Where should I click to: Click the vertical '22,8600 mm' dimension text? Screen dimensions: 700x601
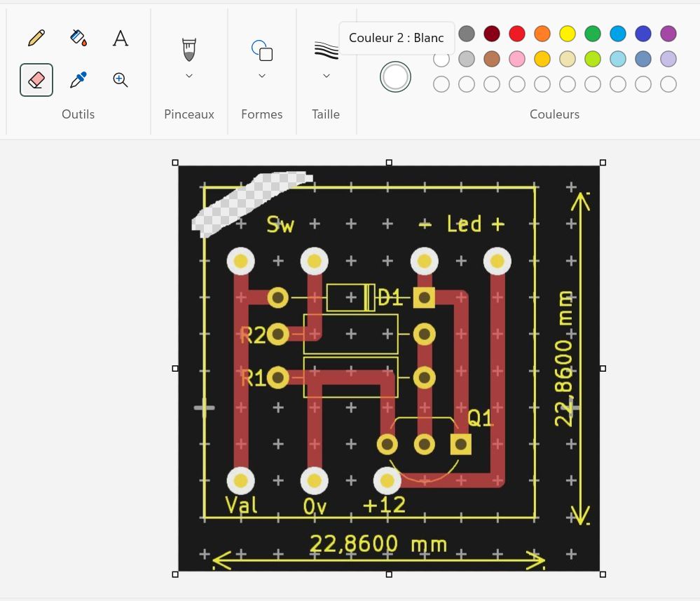pos(563,359)
